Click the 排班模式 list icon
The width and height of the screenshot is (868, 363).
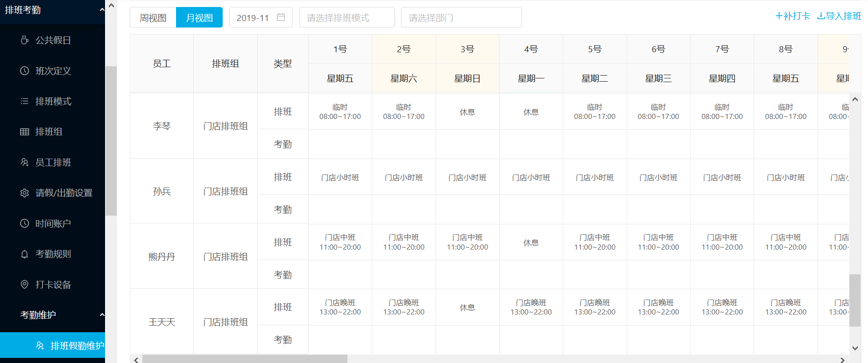coord(25,101)
